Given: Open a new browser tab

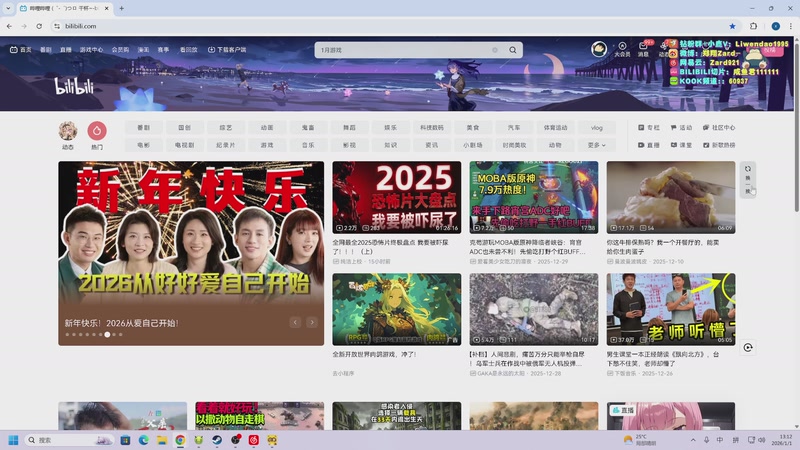Looking at the screenshot, I should pyautogui.click(x=121, y=8).
